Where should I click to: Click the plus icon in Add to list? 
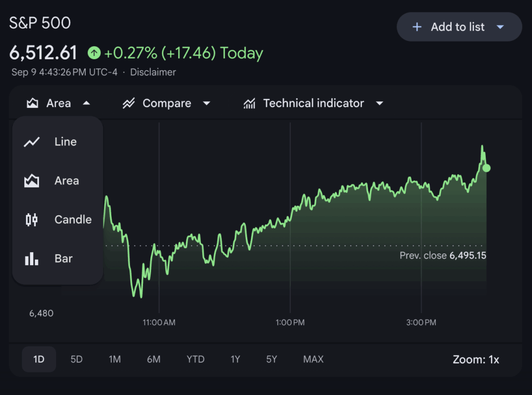pyautogui.click(x=417, y=27)
